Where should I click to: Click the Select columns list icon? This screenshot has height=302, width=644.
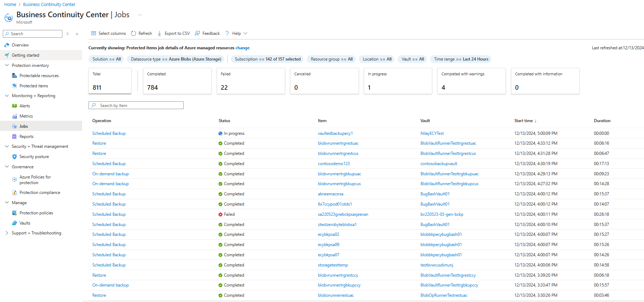point(93,33)
